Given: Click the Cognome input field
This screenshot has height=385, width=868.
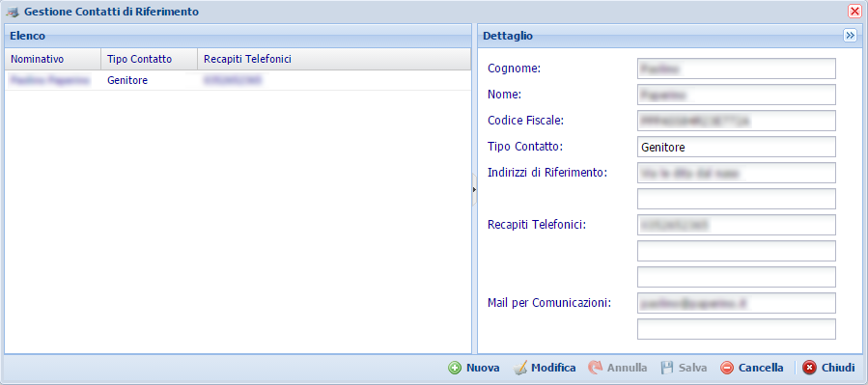Looking at the screenshot, I should click(x=737, y=69).
